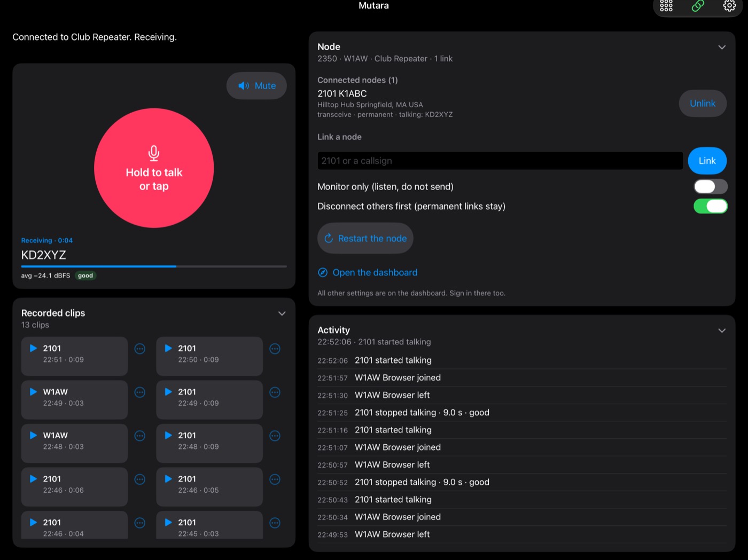The width and height of the screenshot is (748, 560).
Task: Click the blue Link button
Action: (707, 161)
